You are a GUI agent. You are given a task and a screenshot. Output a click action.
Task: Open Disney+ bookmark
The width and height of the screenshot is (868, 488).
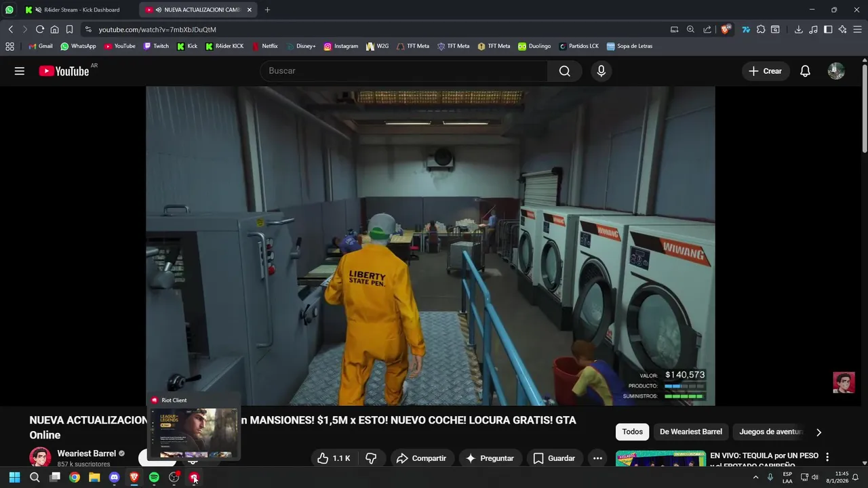pyautogui.click(x=300, y=46)
